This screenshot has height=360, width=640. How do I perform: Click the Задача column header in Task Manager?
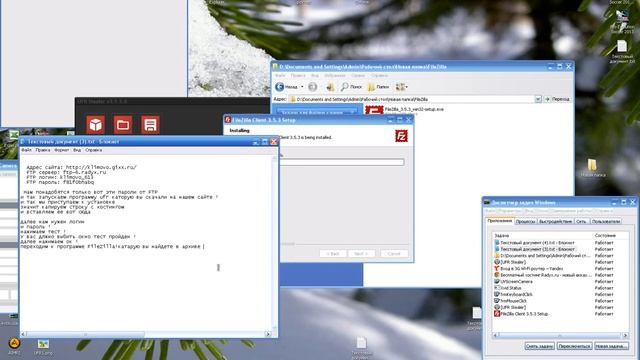coord(543,236)
